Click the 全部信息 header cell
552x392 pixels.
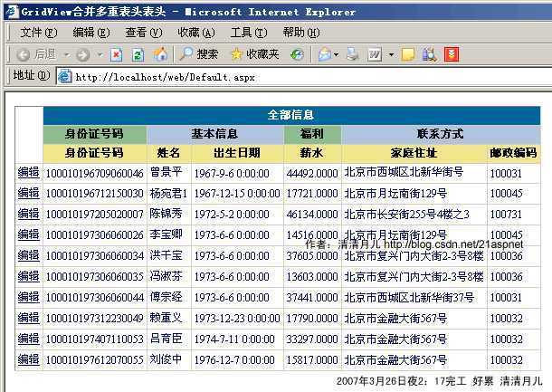click(x=291, y=116)
